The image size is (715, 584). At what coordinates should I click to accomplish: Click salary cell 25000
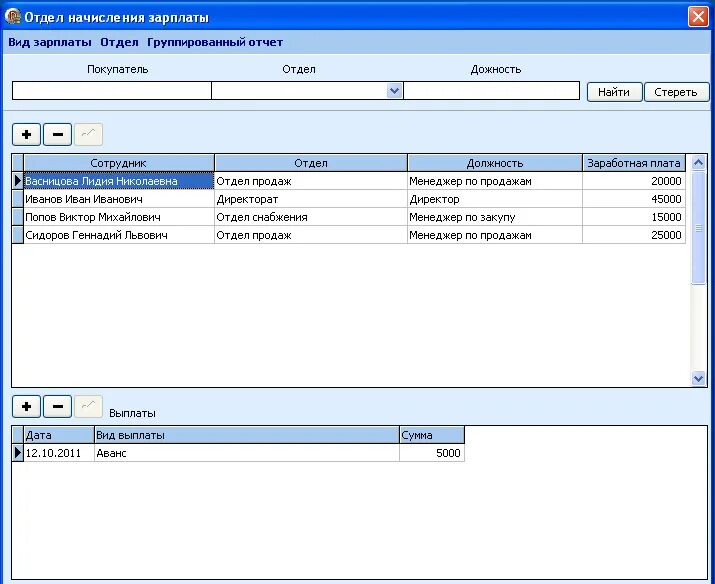[x=634, y=235]
